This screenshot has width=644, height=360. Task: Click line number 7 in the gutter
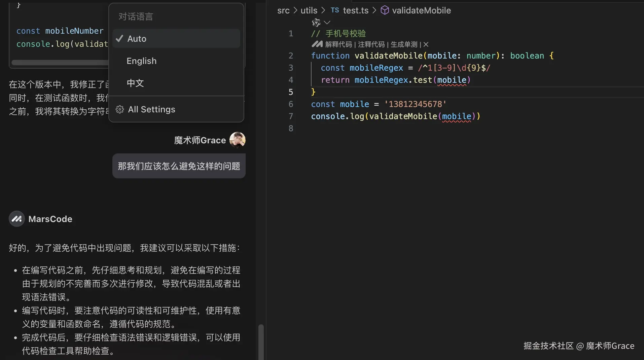[291, 116]
